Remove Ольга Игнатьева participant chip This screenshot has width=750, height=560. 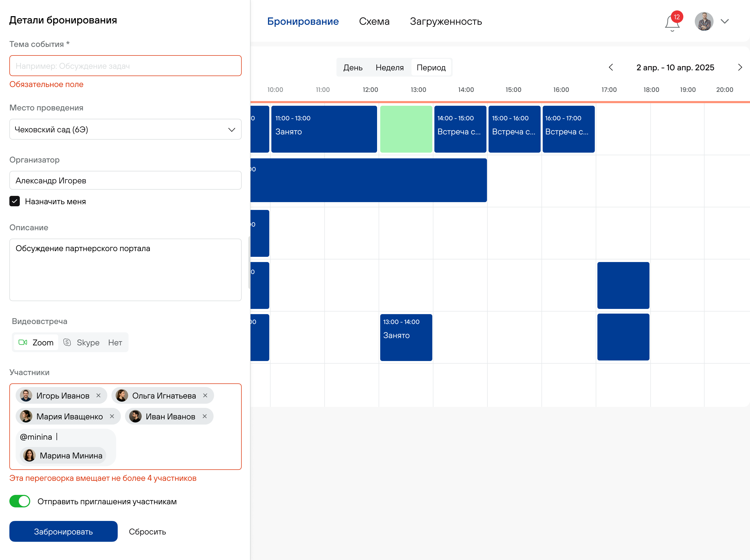[205, 396]
